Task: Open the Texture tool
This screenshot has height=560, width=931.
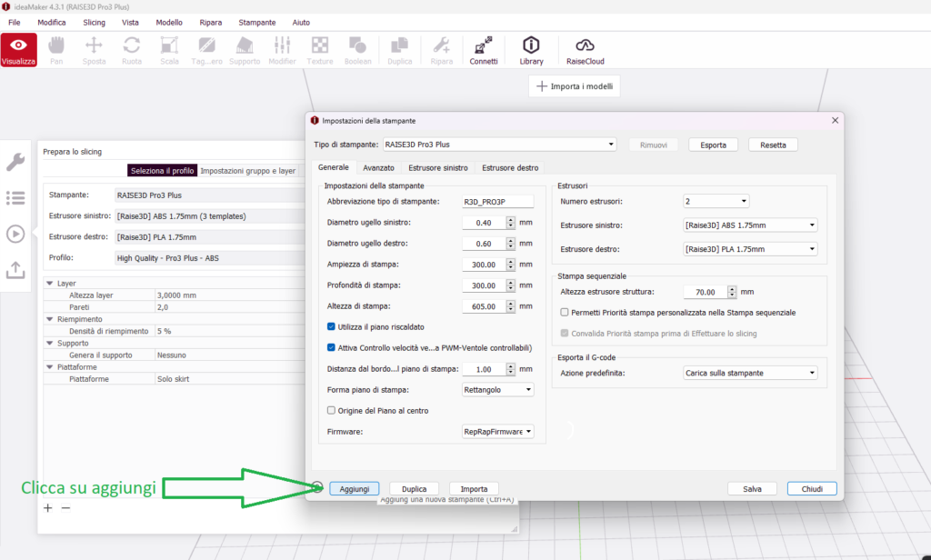Action: (x=320, y=50)
